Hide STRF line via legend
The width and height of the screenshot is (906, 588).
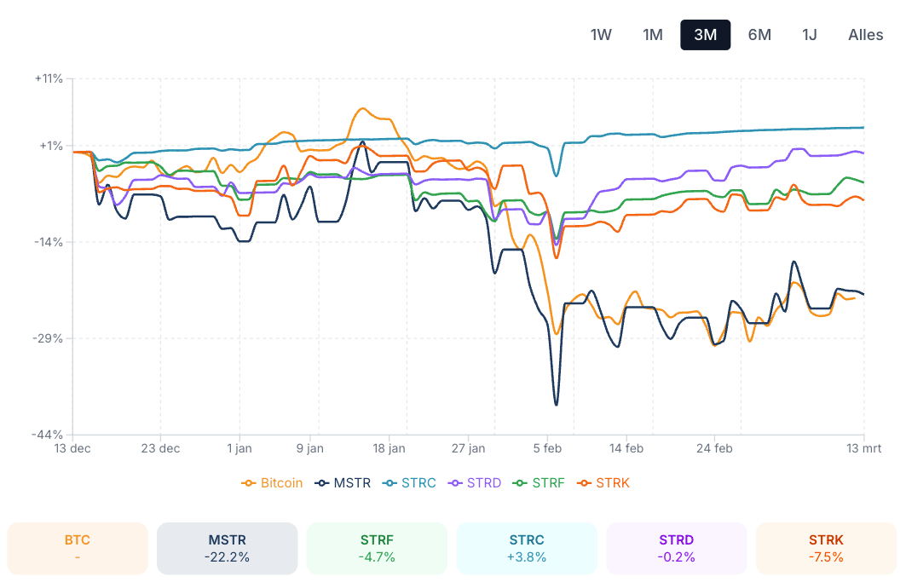[x=540, y=483]
